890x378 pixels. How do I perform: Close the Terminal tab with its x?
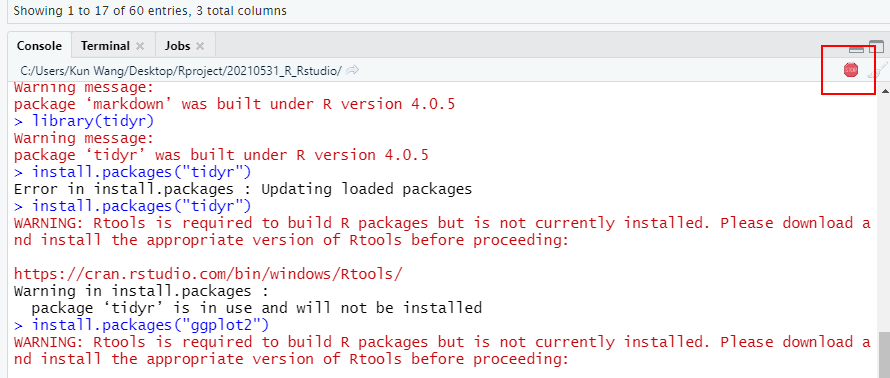140,46
